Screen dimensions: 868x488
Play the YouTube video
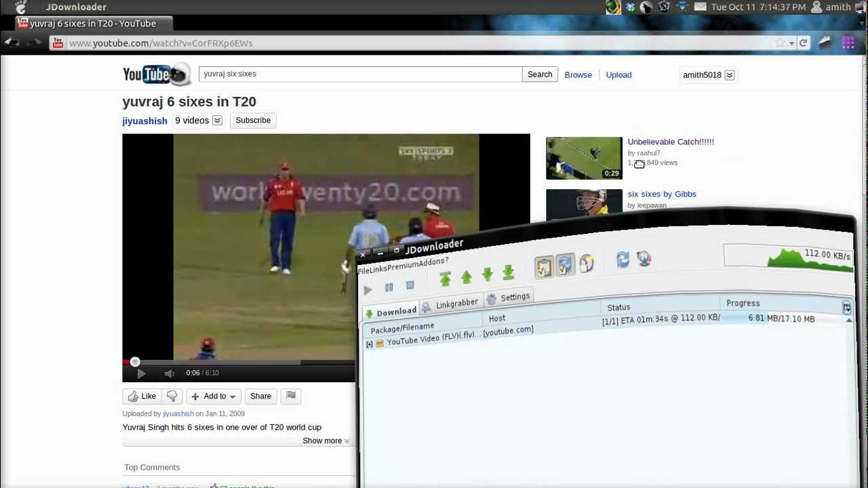point(141,373)
